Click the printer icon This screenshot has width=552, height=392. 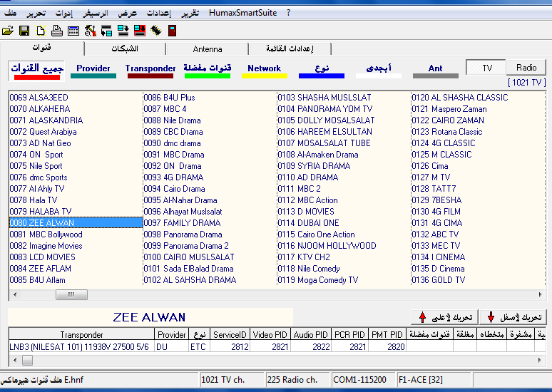[56, 31]
